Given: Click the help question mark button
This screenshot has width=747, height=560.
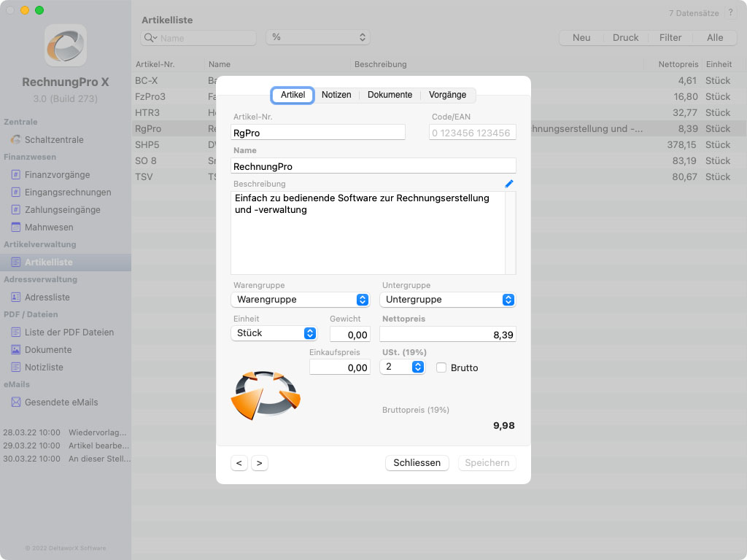Looking at the screenshot, I should 731,13.
